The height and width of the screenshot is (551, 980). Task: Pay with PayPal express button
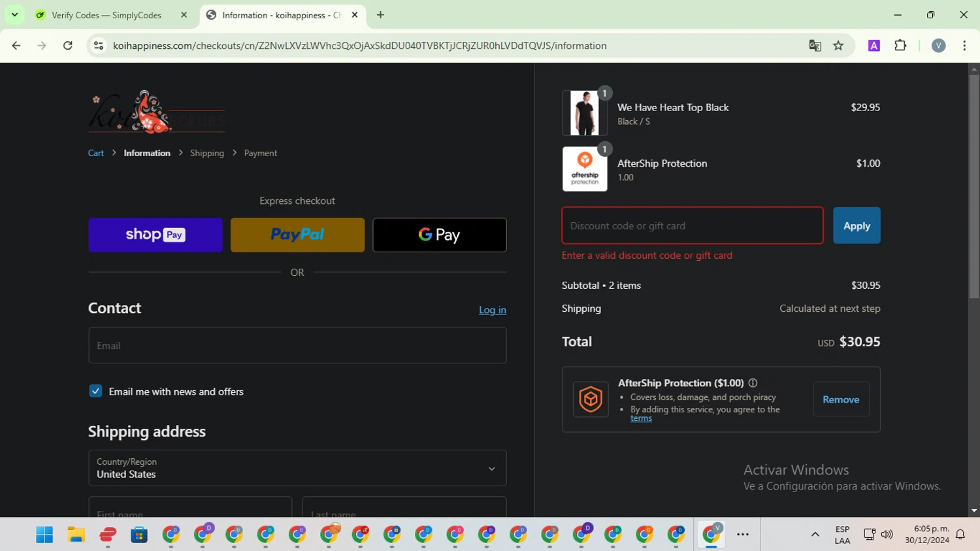pyautogui.click(x=297, y=235)
